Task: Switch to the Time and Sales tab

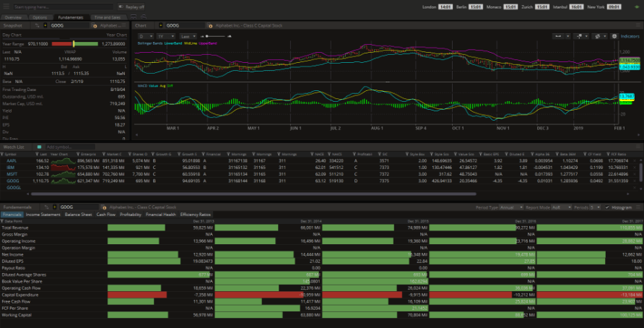Action: click(x=107, y=17)
